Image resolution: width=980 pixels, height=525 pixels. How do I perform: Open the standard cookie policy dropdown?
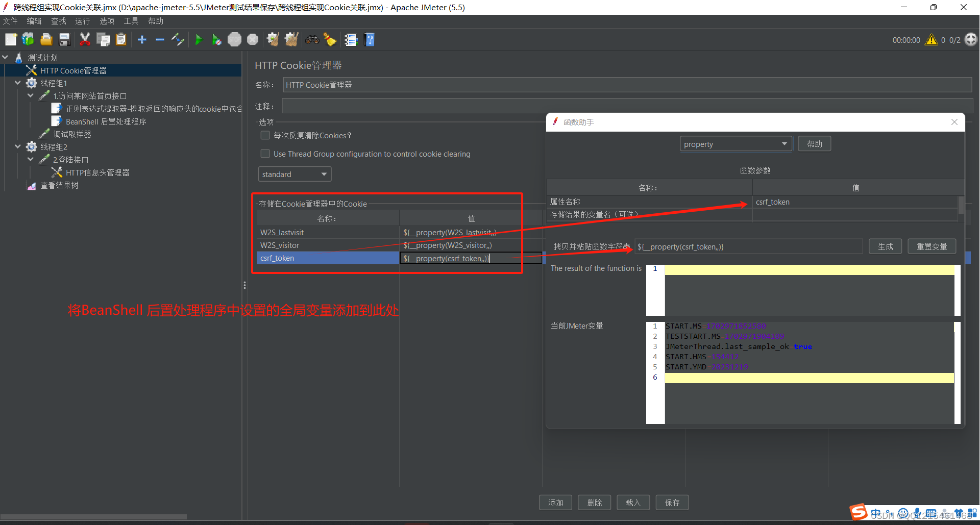pos(295,174)
